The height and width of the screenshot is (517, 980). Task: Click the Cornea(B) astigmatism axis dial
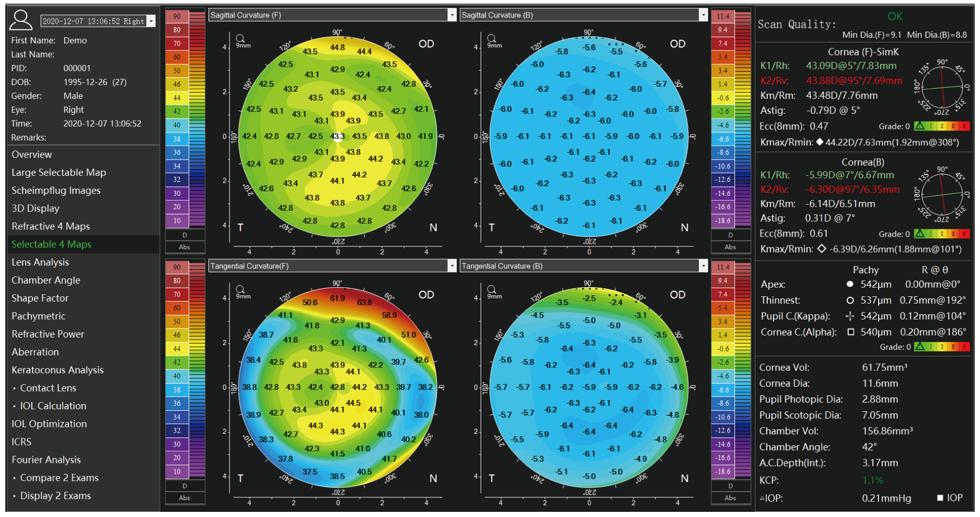(x=942, y=195)
